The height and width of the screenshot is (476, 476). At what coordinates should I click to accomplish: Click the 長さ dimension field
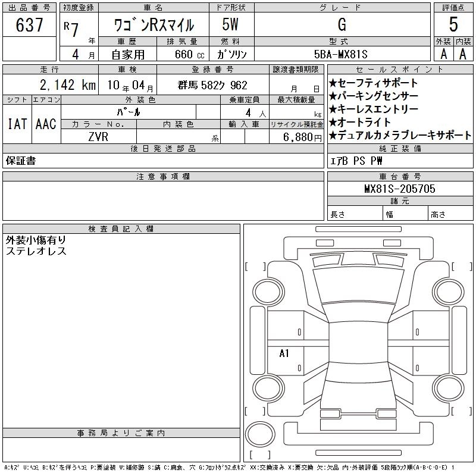pyautogui.click(x=355, y=214)
